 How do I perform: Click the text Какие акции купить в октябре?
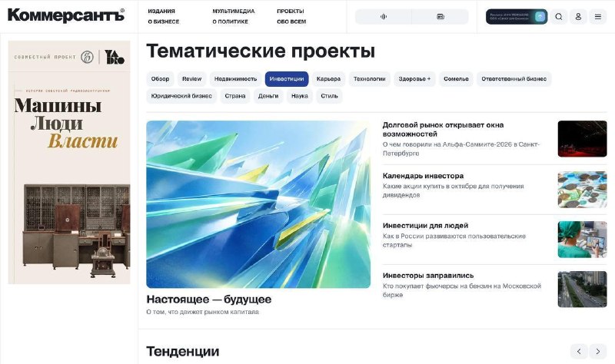(453, 190)
